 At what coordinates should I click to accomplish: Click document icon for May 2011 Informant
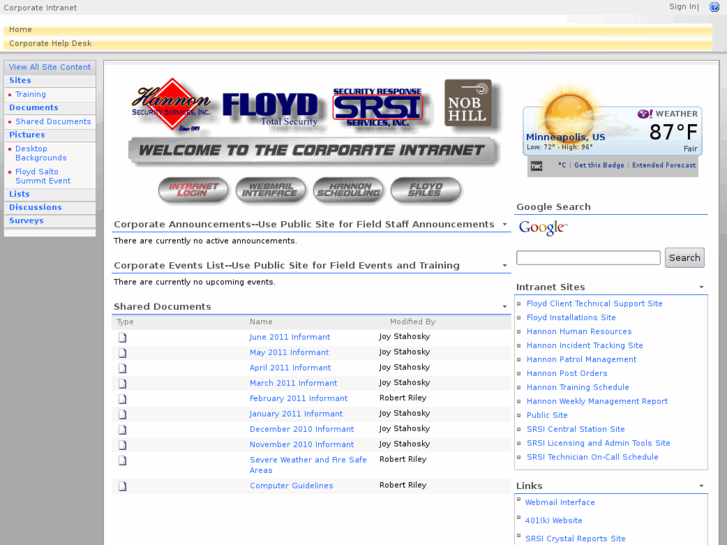pos(122,353)
